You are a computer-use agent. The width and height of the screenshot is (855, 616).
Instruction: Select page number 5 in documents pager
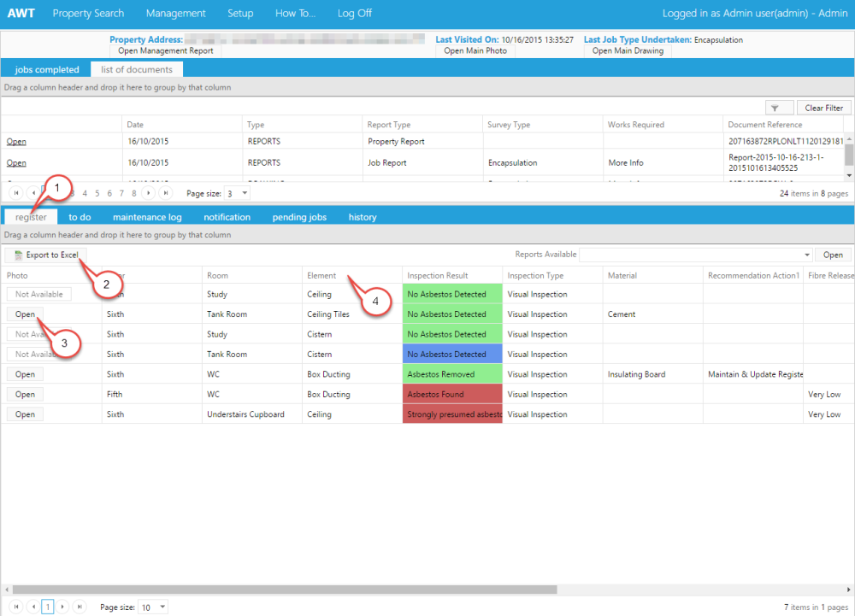(97, 193)
